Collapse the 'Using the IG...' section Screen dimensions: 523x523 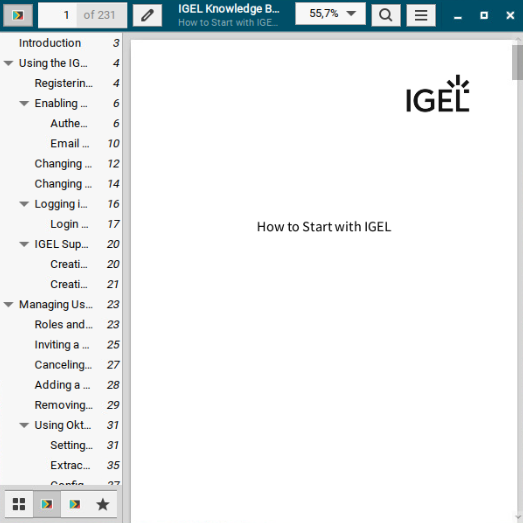click(x=8, y=63)
